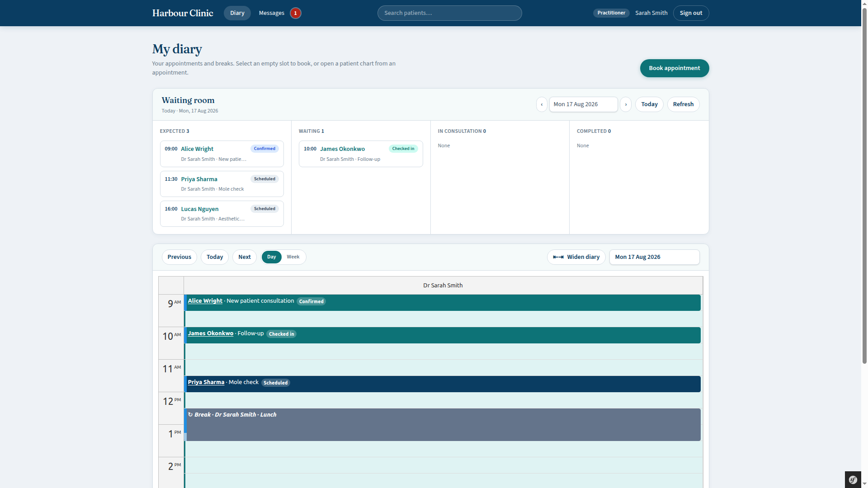Click the Harbour Clinic logo

coord(183,13)
